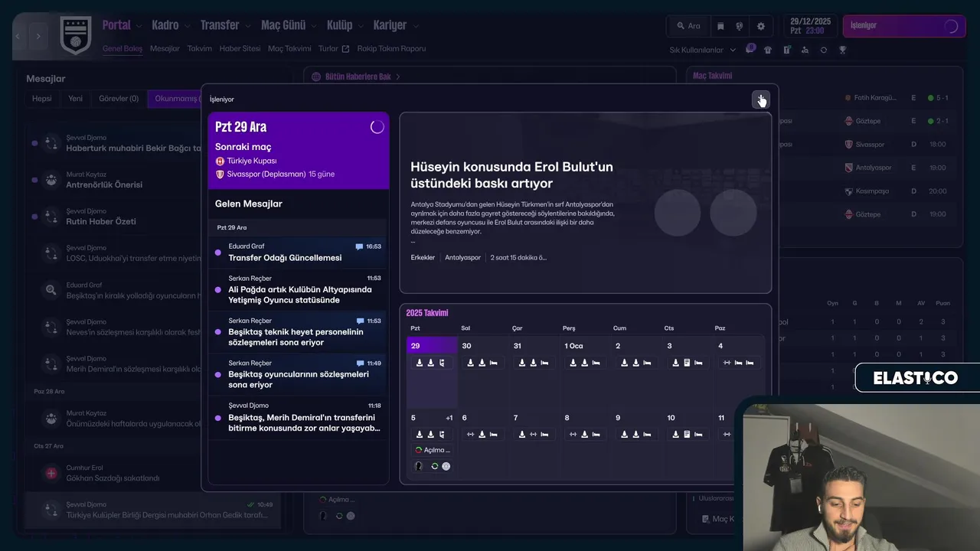Screen dimensions: 980x551
Task: Open the transfer arrows shortcut icon
Action: click(823, 50)
